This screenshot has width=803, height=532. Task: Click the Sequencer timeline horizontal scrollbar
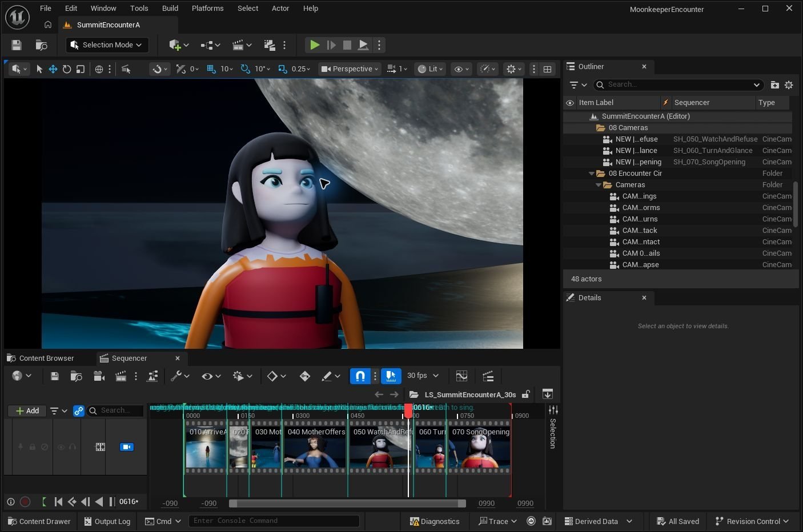[x=347, y=503]
